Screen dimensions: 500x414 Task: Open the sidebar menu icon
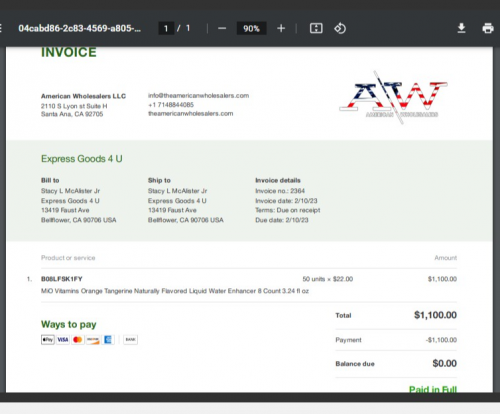(x=1, y=28)
